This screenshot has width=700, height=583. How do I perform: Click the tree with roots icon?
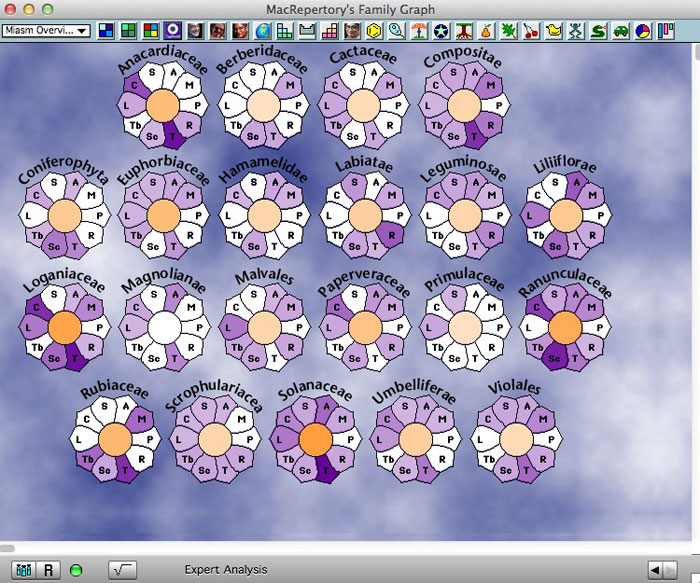point(464,31)
